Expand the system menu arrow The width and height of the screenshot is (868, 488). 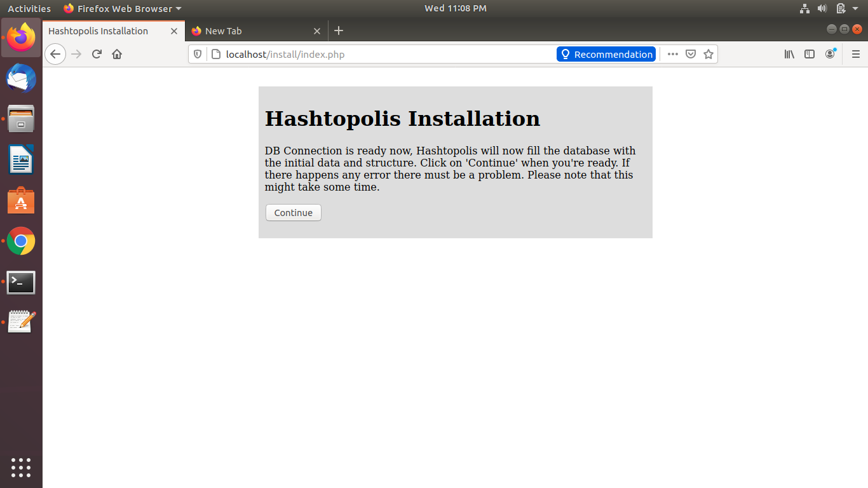(x=855, y=9)
